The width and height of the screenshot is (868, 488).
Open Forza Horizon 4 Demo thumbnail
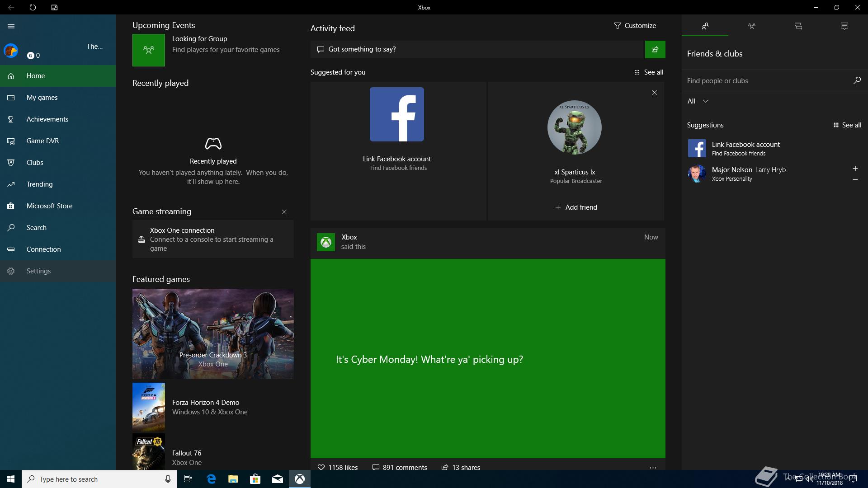[149, 407]
